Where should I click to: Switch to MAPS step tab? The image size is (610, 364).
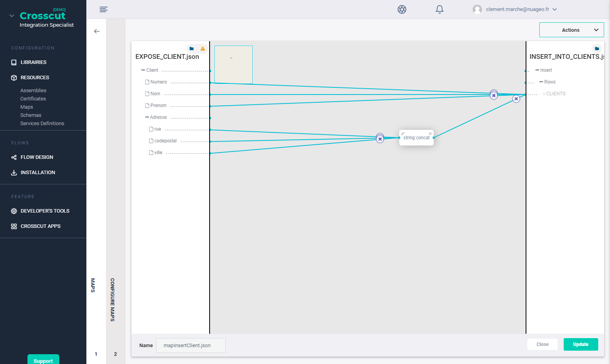[x=93, y=285]
